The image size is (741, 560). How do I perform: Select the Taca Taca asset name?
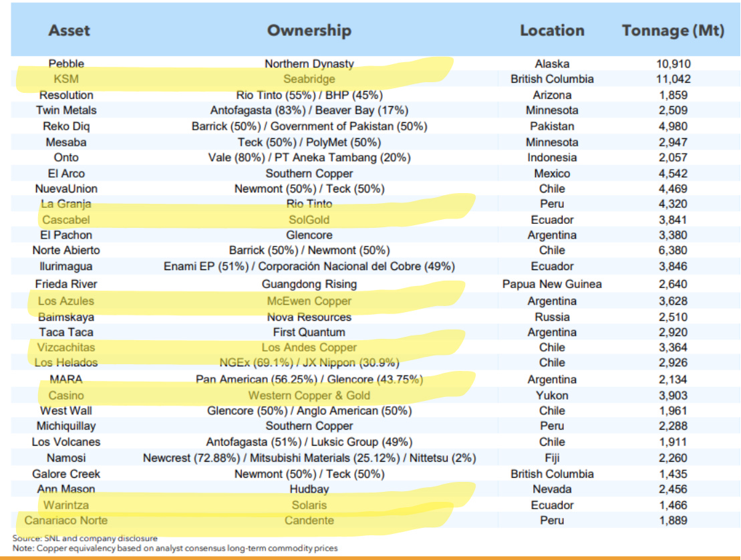point(66,332)
